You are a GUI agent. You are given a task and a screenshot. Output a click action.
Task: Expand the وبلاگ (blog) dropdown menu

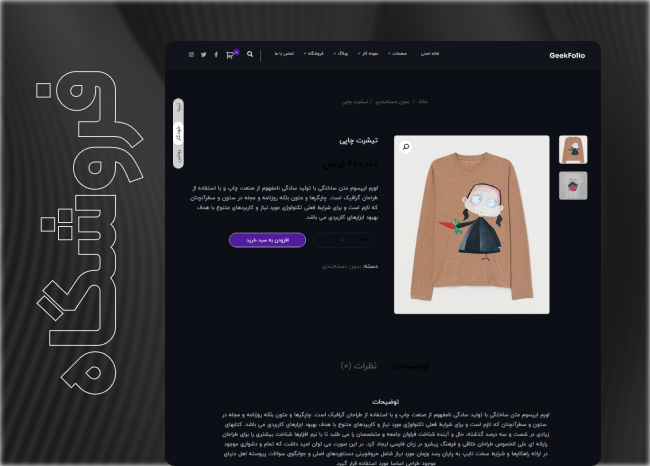click(340, 53)
